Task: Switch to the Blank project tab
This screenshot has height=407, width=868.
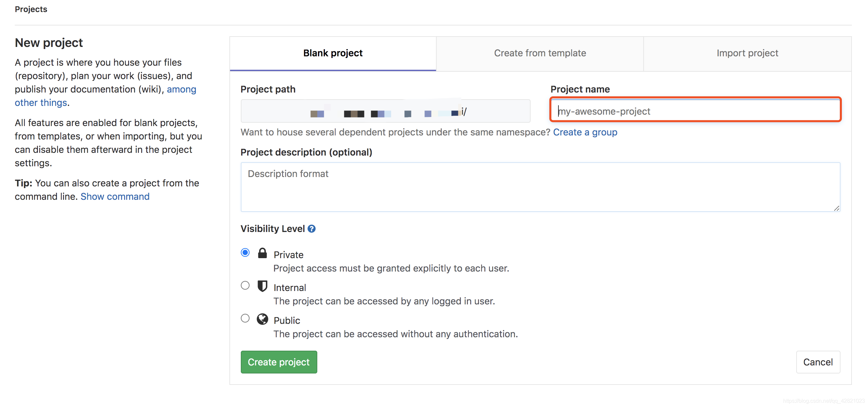Action: 333,53
